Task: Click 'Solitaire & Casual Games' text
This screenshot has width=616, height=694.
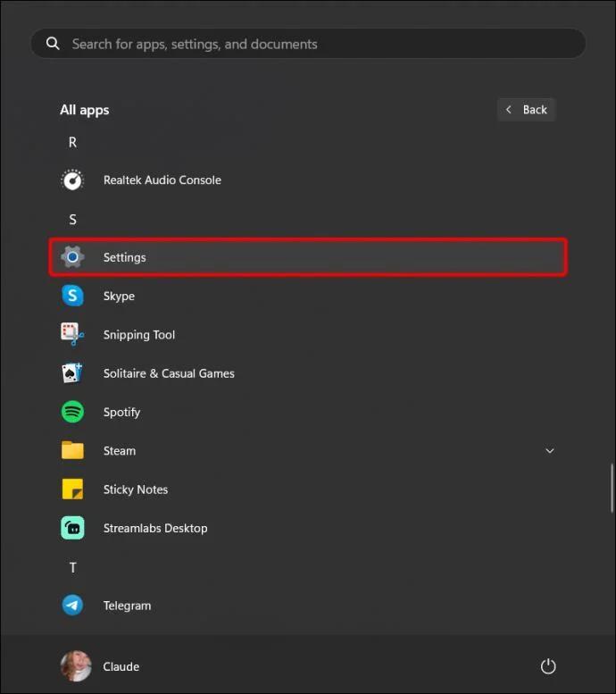Action: tap(169, 373)
